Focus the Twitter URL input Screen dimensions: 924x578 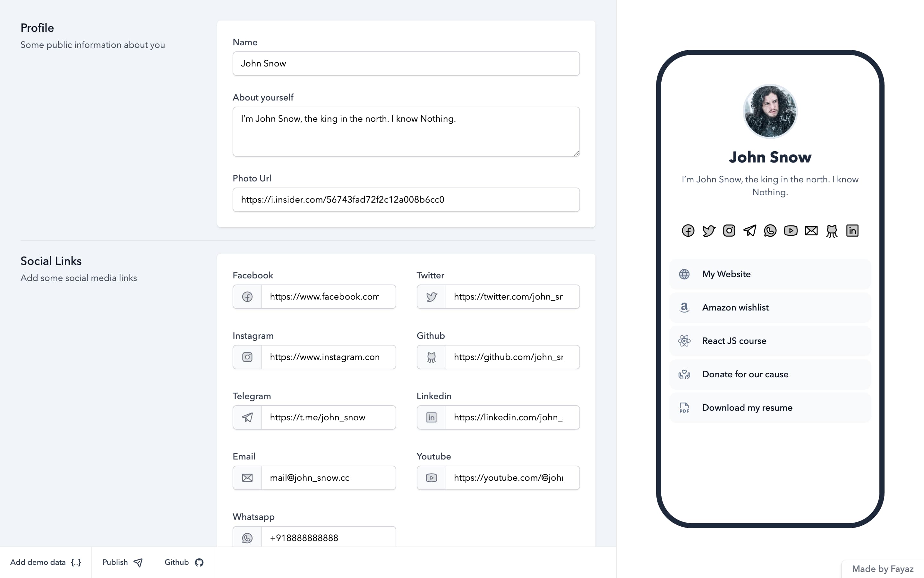513,297
